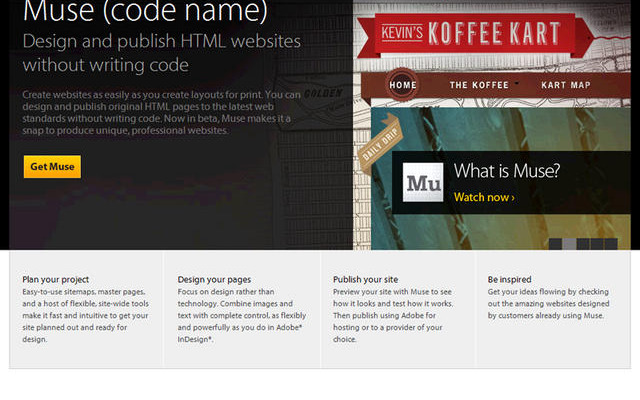
Task: Open the Design your pages heading
Action: pos(214,280)
